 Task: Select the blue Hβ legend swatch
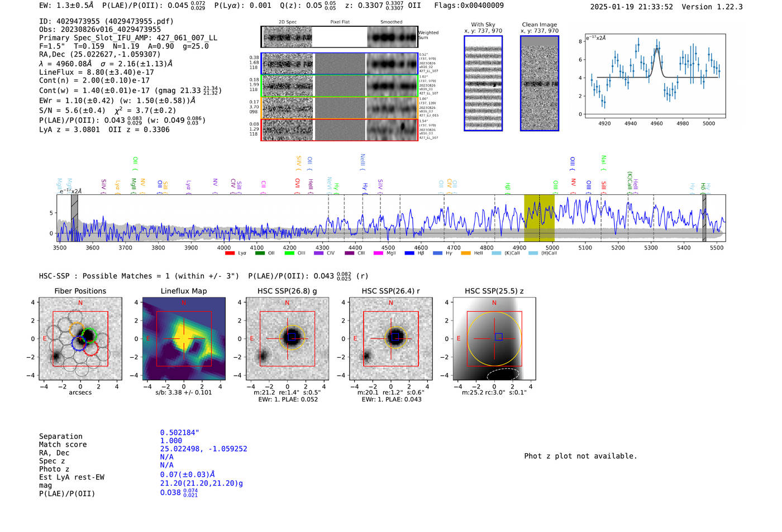coord(409,253)
